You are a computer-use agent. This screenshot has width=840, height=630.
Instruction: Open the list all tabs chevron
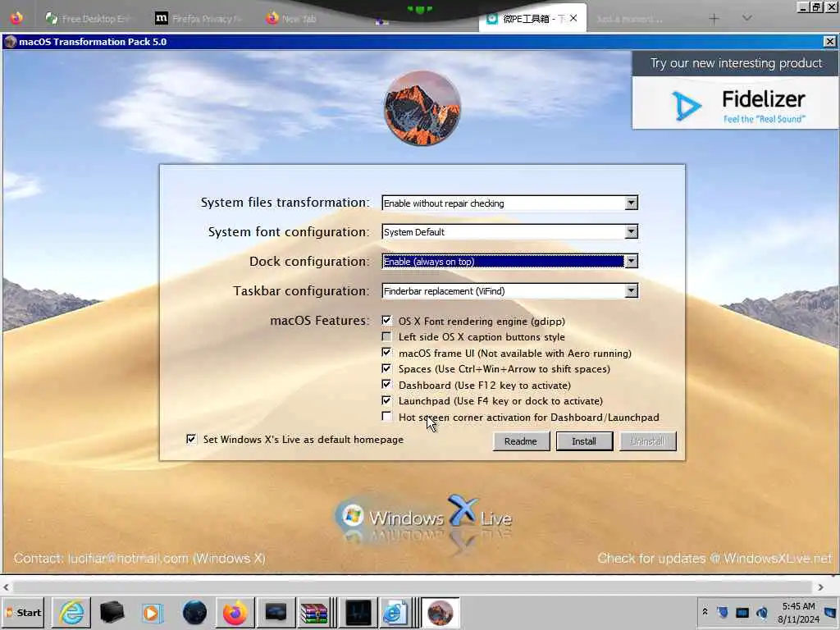746,18
